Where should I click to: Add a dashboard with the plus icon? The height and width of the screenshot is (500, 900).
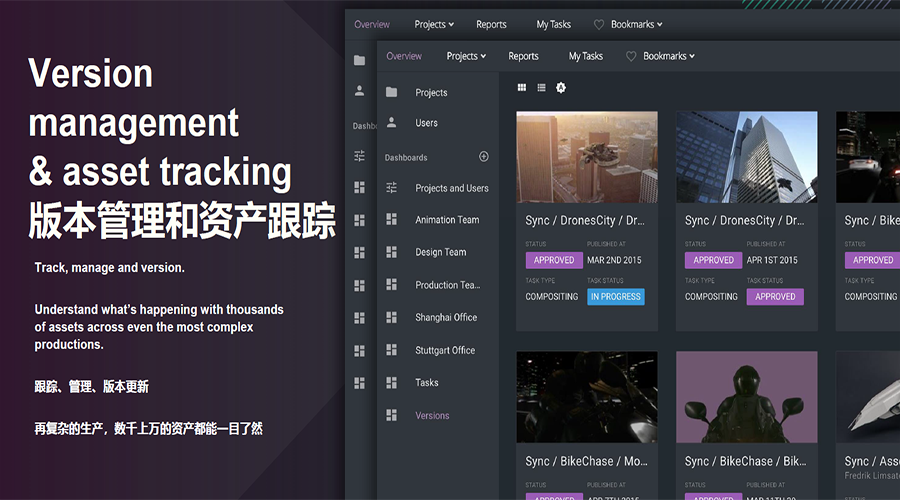pos(484,157)
